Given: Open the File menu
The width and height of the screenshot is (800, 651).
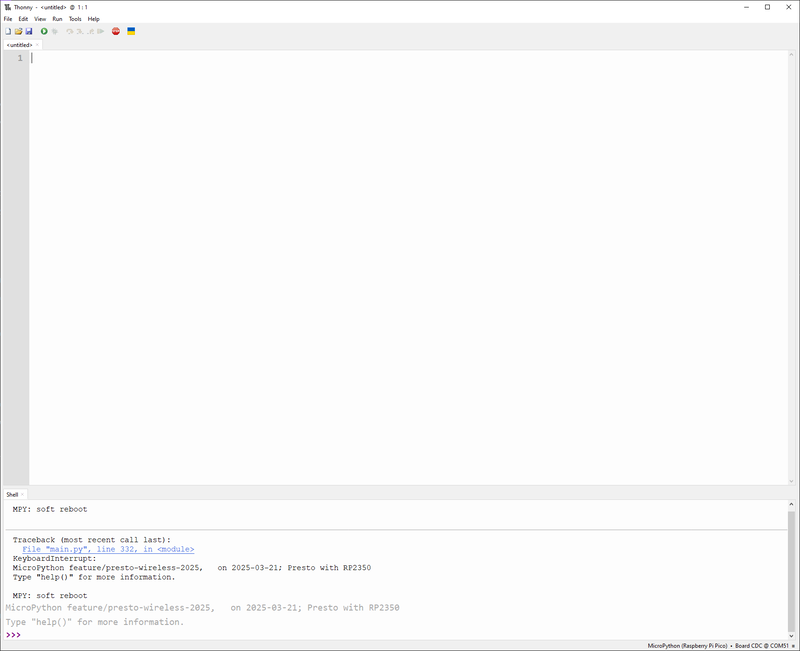Looking at the screenshot, I should (8, 19).
